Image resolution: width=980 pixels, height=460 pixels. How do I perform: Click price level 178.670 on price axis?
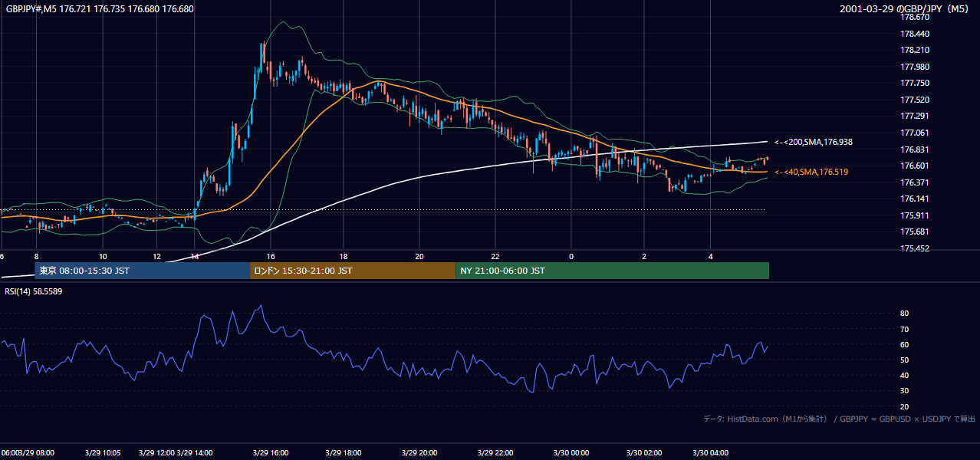click(915, 17)
